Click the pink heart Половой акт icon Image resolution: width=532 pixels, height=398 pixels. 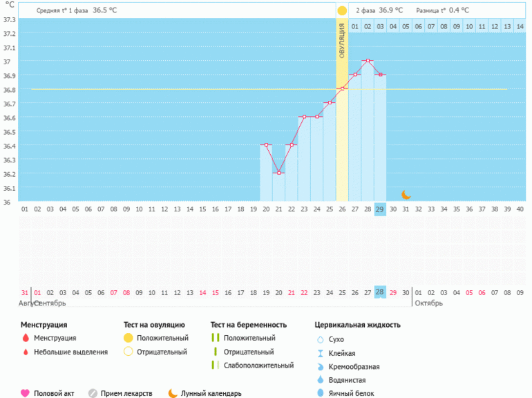(26, 393)
